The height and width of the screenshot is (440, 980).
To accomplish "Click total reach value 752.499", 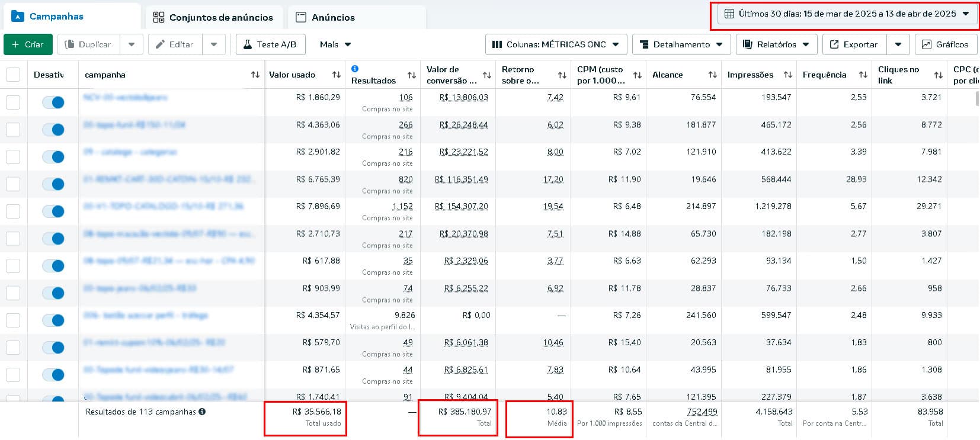I will [702, 412].
